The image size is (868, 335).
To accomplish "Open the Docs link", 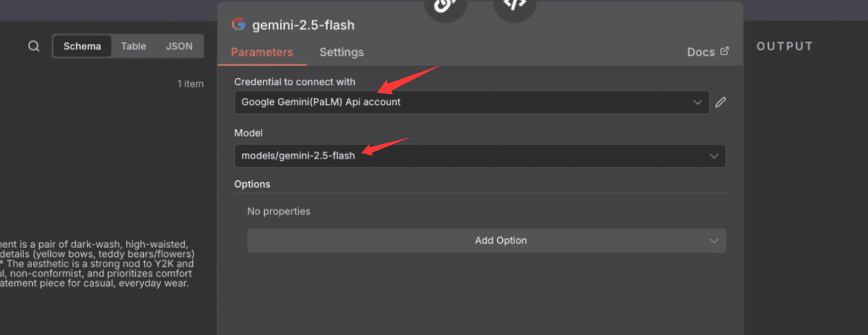I will 701,52.
